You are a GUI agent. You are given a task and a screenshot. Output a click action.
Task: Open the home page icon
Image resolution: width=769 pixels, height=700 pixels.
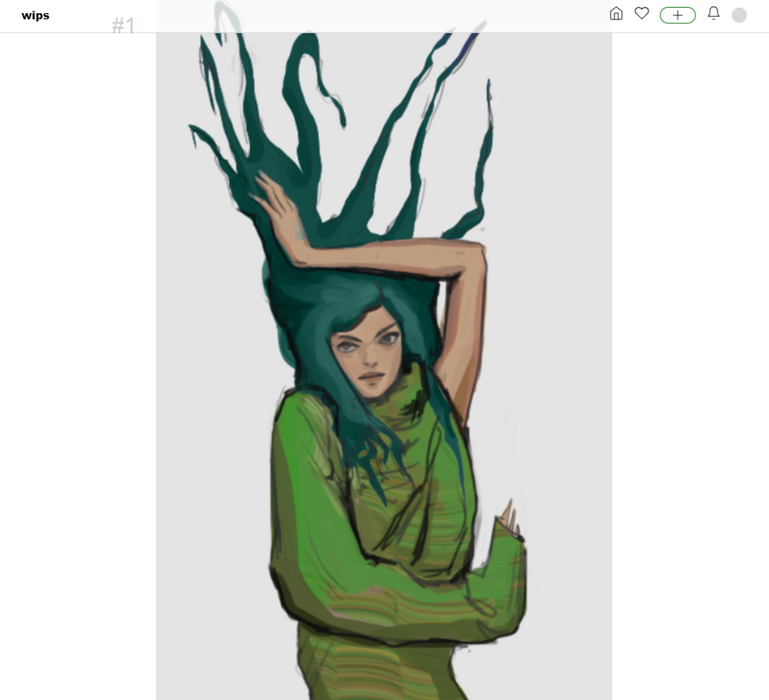616,14
